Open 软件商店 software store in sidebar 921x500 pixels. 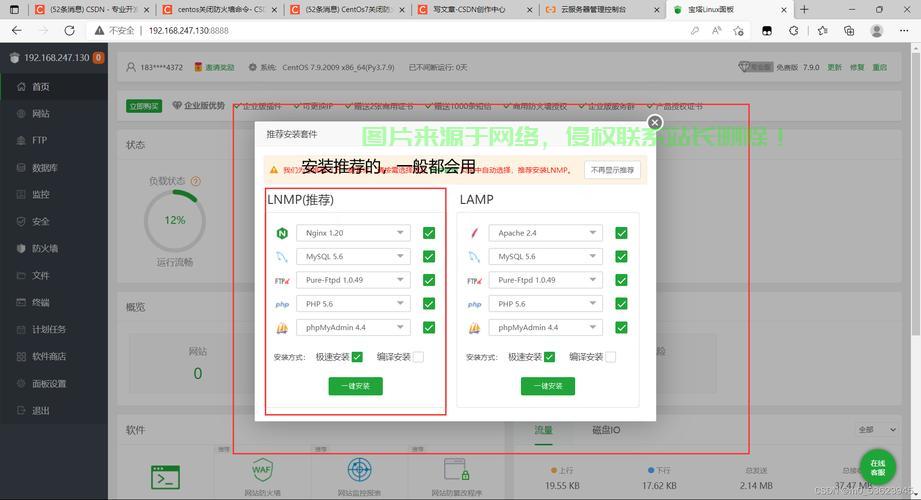pyautogui.click(x=48, y=356)
